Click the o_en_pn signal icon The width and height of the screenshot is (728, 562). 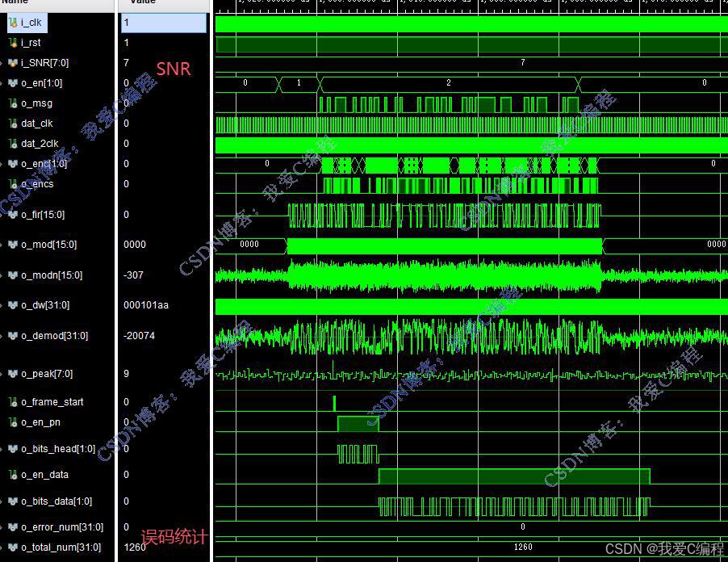point(14,422)
